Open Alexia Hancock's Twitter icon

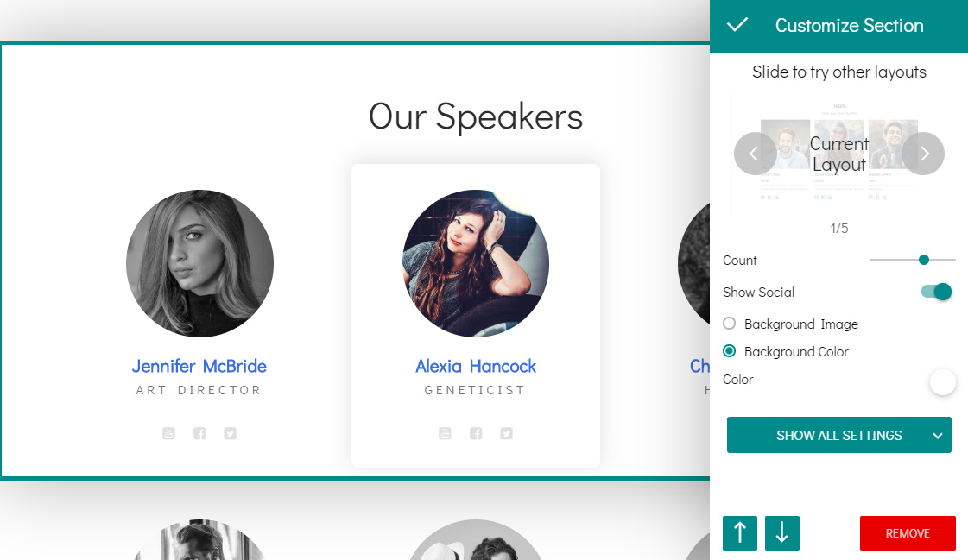click(506, 433)
